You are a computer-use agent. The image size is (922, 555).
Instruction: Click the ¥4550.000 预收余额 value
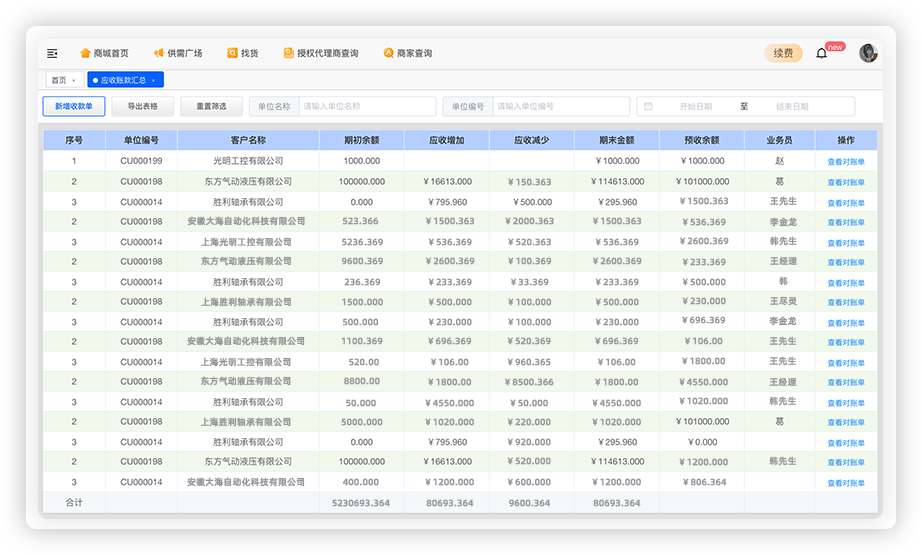point(704,382)
